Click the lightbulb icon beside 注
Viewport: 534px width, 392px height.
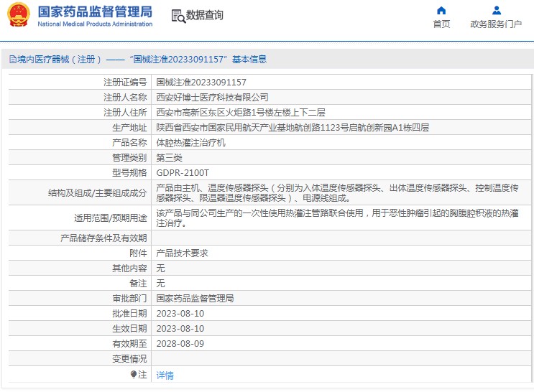click(134, 375)
